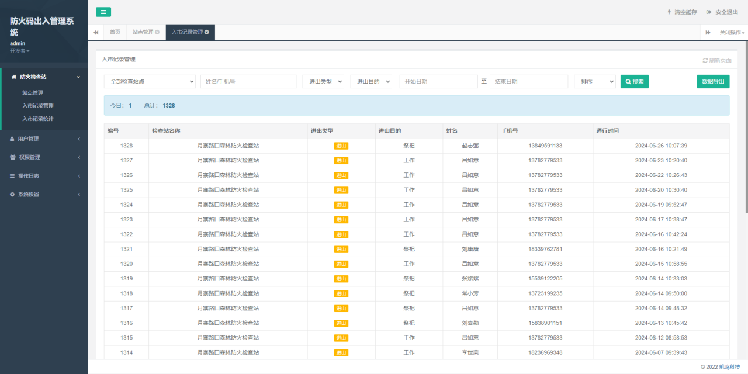Expand the 操作日志 sidebar menu
The image size is (748, 374).
[45, 176]
